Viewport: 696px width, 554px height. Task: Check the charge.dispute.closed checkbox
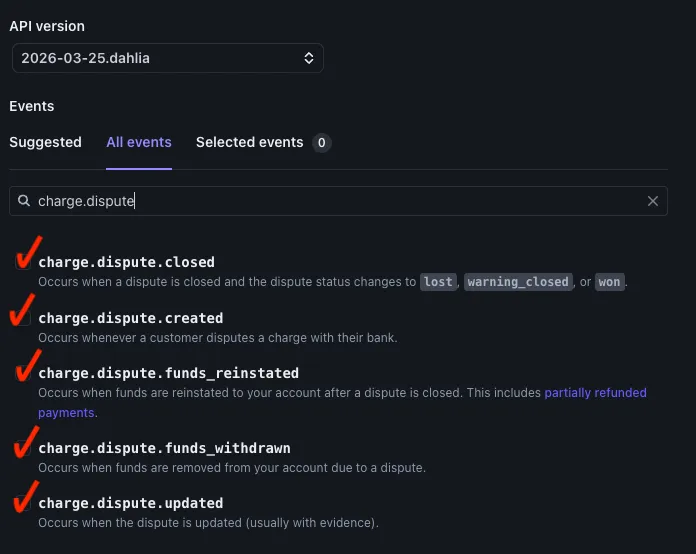click(x=23, y=262)
